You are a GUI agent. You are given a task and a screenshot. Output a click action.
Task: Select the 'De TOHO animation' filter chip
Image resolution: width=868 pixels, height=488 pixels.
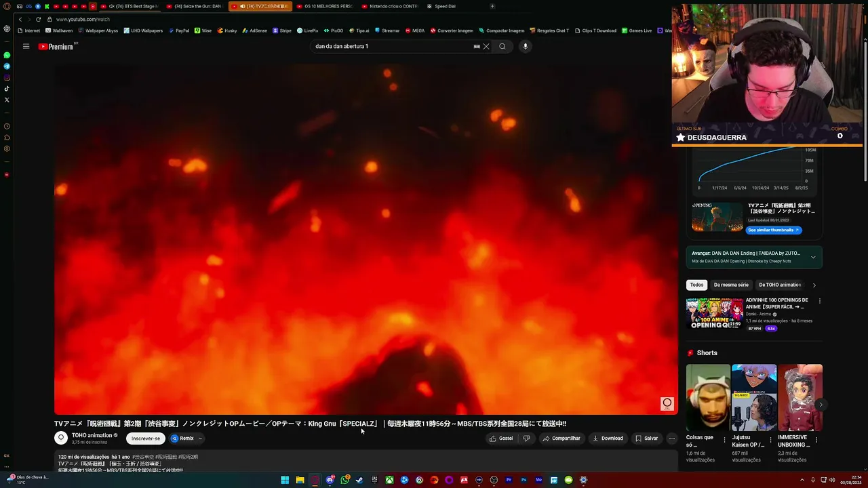tap(780, 285)
